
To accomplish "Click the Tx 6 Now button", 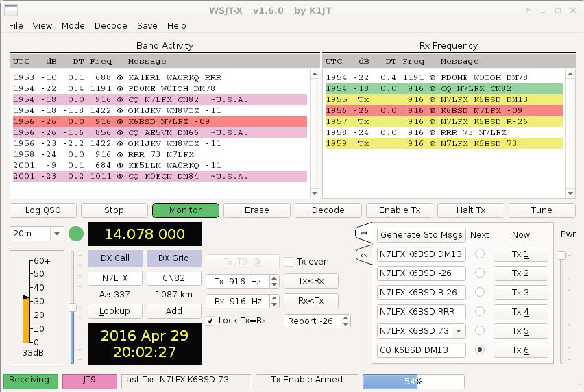I will pyautogui.click(x=521, y=350).
